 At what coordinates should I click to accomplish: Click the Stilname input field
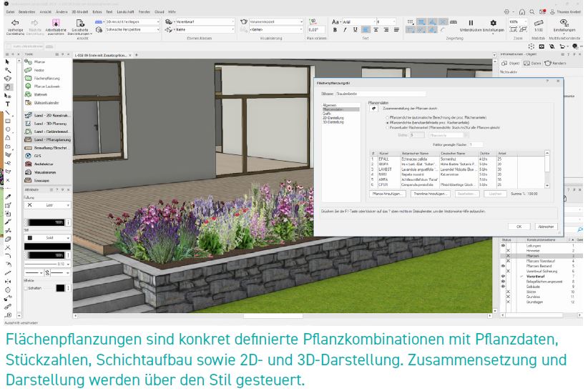pyautogui.click(x=381, y=94)
